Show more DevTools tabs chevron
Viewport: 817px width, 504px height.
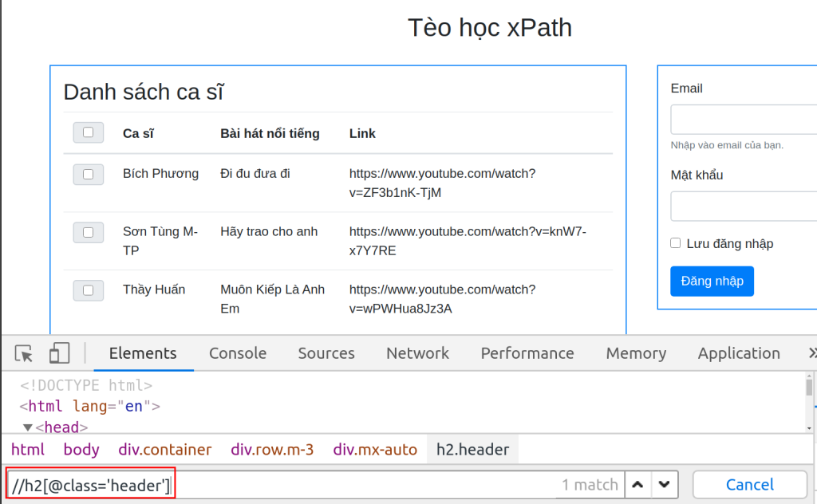pos(812,353)
